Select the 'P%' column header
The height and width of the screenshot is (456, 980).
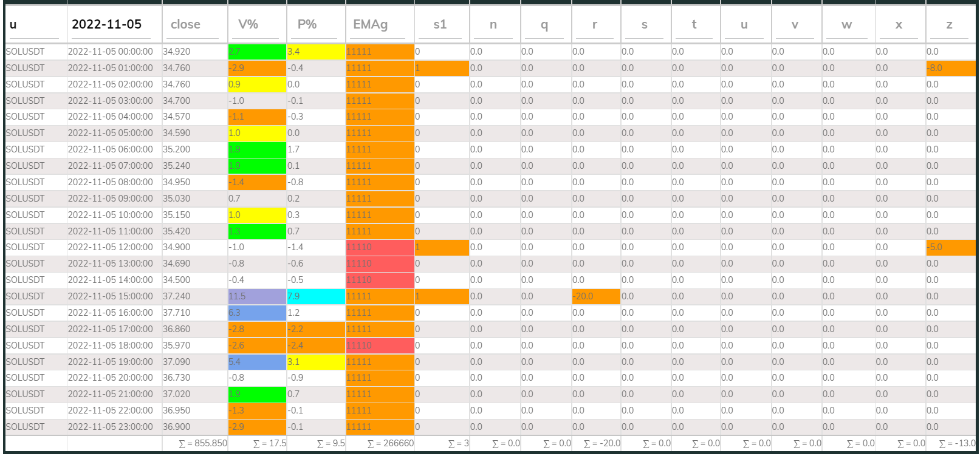click(x=307, y=24)
